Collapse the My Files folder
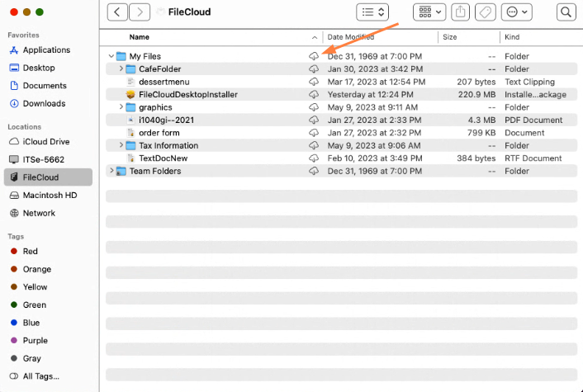Screen dimensions: 583x392 click(111, 56)
